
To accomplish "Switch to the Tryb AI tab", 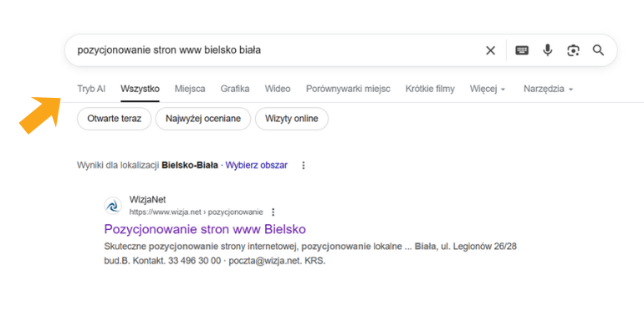I will pos(91,89).
